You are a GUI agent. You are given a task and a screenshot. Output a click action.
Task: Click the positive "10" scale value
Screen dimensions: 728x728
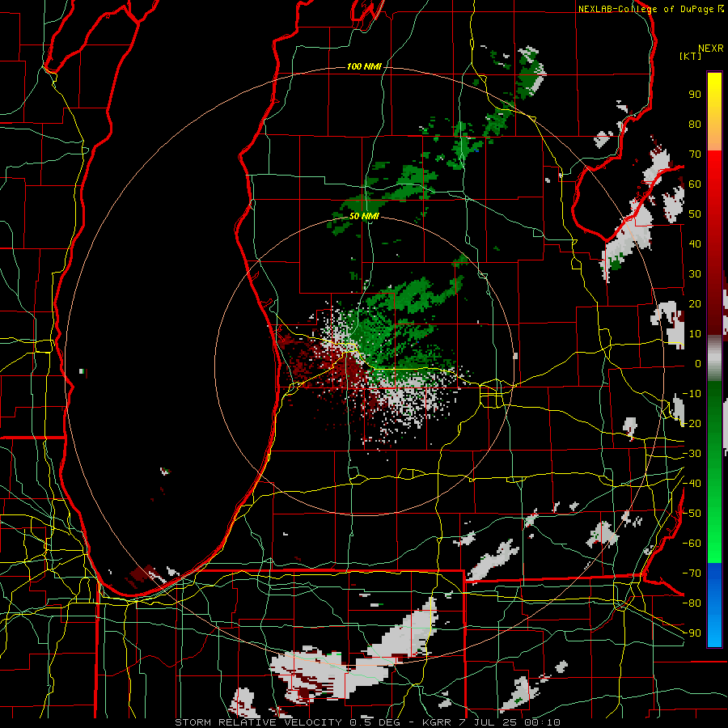[695, 334]
